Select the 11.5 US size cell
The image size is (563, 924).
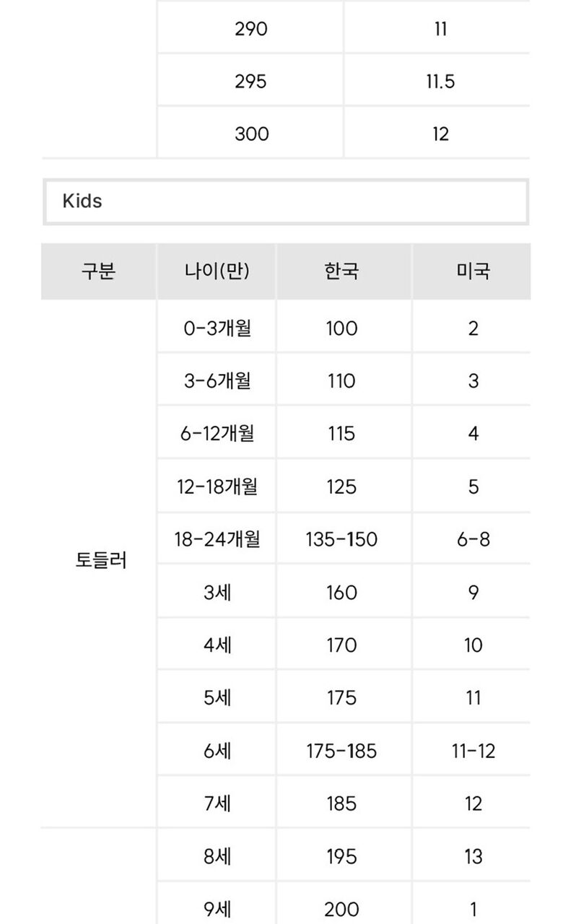440,82
